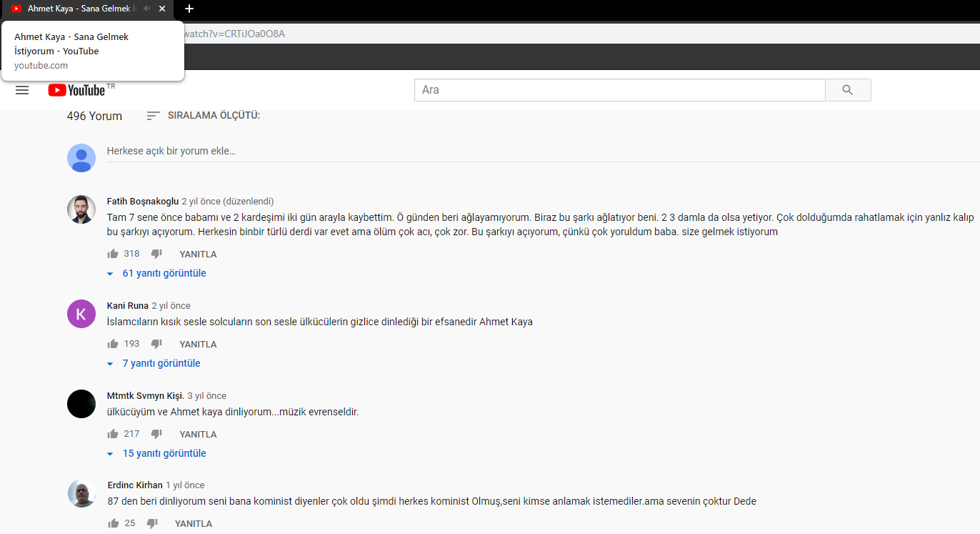Click the search magnifier button
The height and width of the screenshot is (534, 980).
coord(848,90)
